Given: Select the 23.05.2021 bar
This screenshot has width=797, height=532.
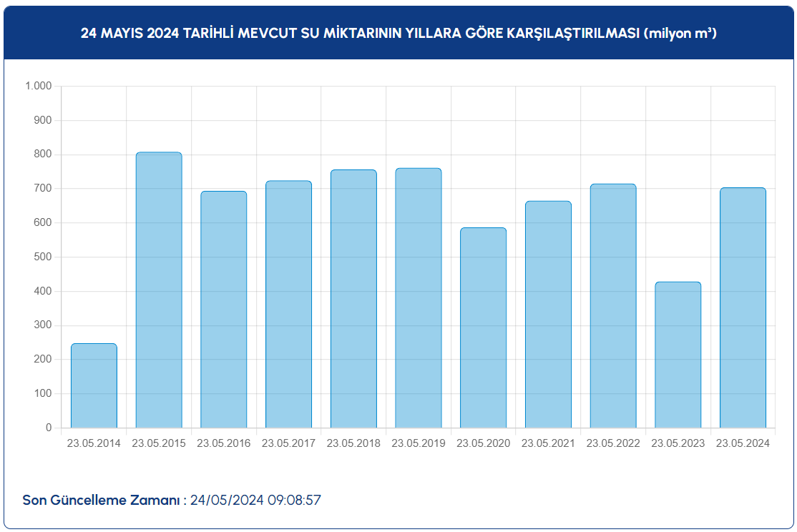Looking at the screenshot, I should pos(548,315).
